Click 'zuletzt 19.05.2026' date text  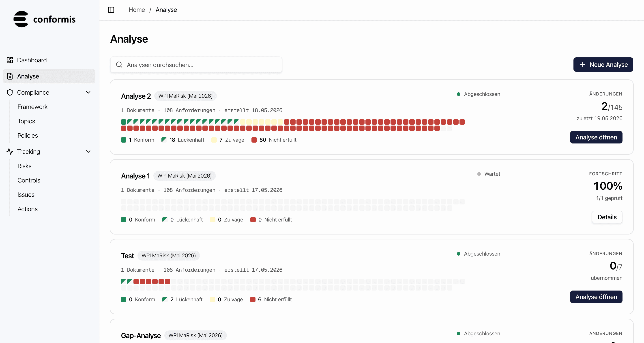pos(599,118)
